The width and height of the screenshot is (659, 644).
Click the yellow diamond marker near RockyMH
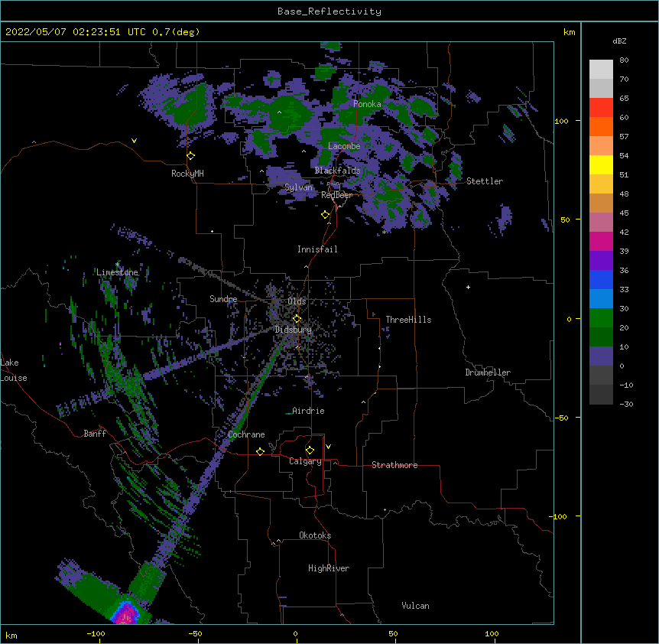click(x=191, y=156)
